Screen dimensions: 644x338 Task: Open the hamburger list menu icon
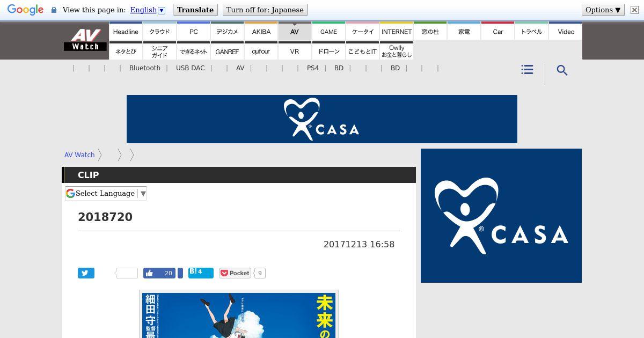[527, 70]
